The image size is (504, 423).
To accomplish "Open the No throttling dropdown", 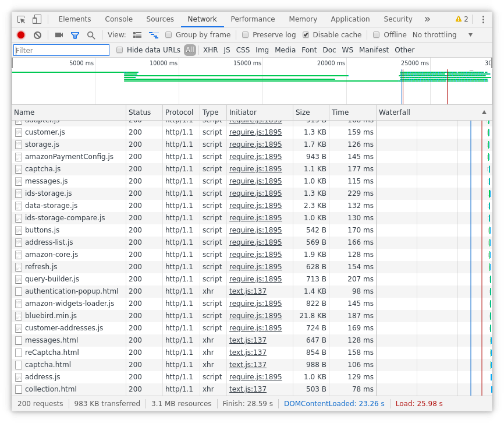I will pos(434,34).
